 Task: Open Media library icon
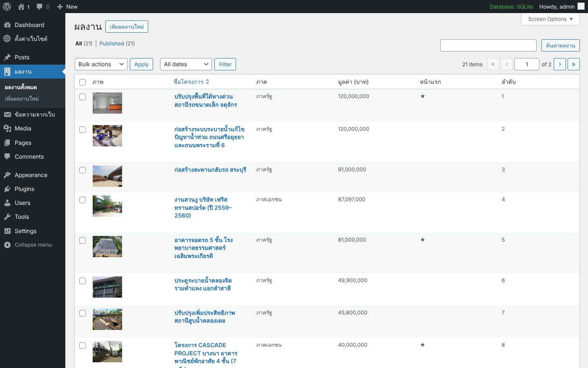pyautogui.click(x=7, y=128)
